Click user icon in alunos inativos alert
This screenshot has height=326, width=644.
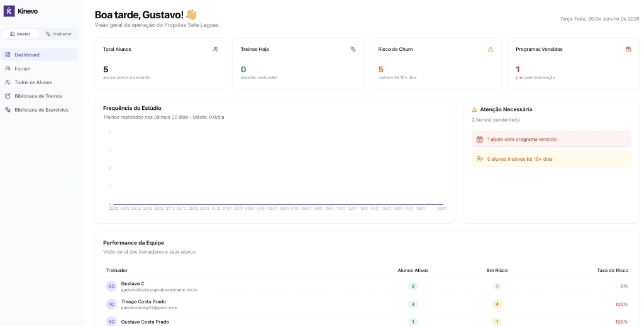tap(479, 159)
